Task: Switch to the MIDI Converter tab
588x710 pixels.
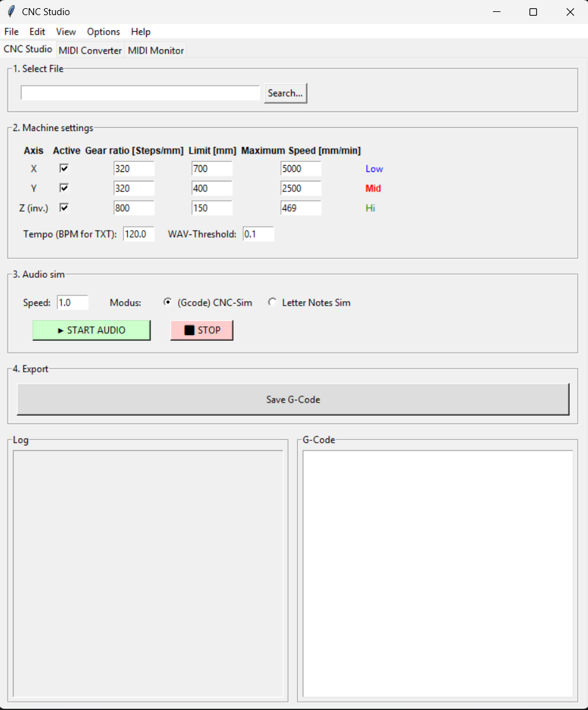Action: click(x=90, y=50)
